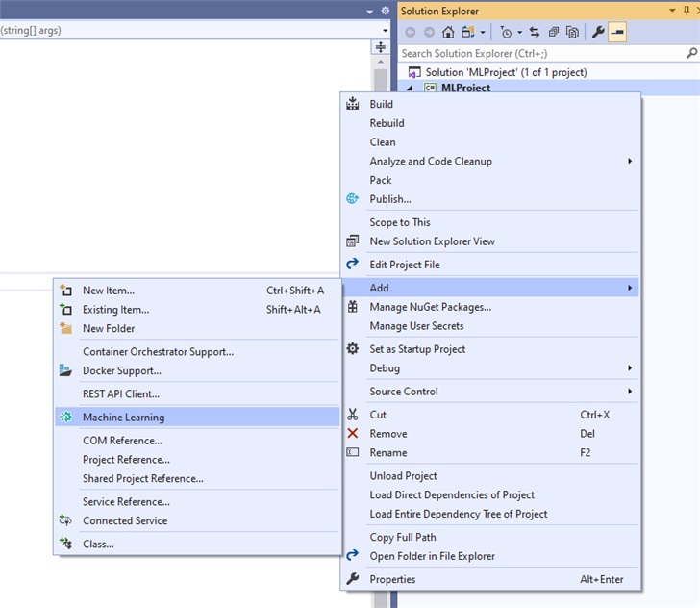Image resolution: width=700 pixels, height=608 pixels.
Task: Click the Switch Views icon in Solution Explorer
Action: click(468, 32)
